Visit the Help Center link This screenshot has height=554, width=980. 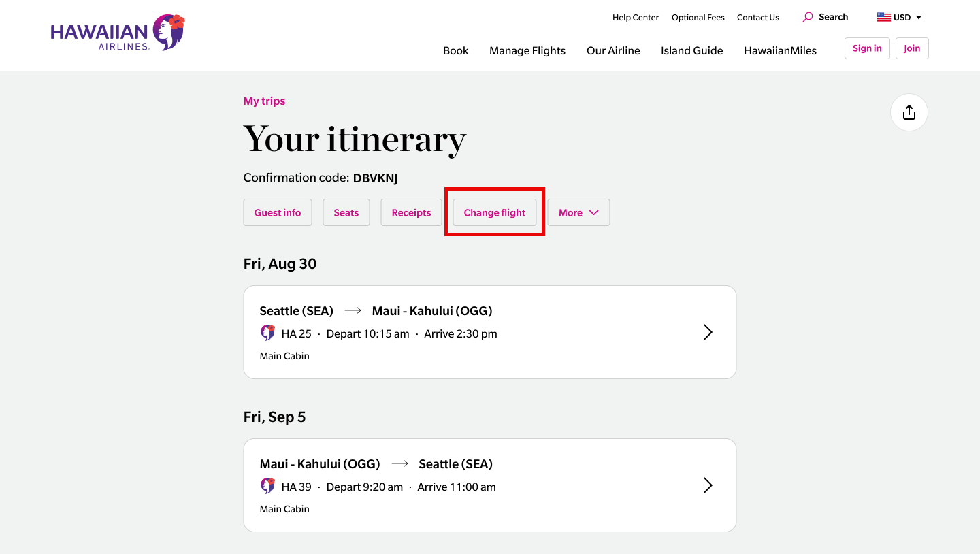[x=636, y=18]
